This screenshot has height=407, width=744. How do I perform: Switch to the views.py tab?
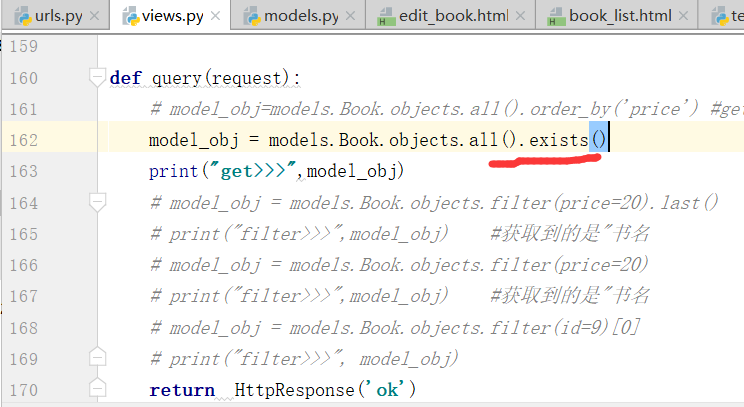pos(172,16)
